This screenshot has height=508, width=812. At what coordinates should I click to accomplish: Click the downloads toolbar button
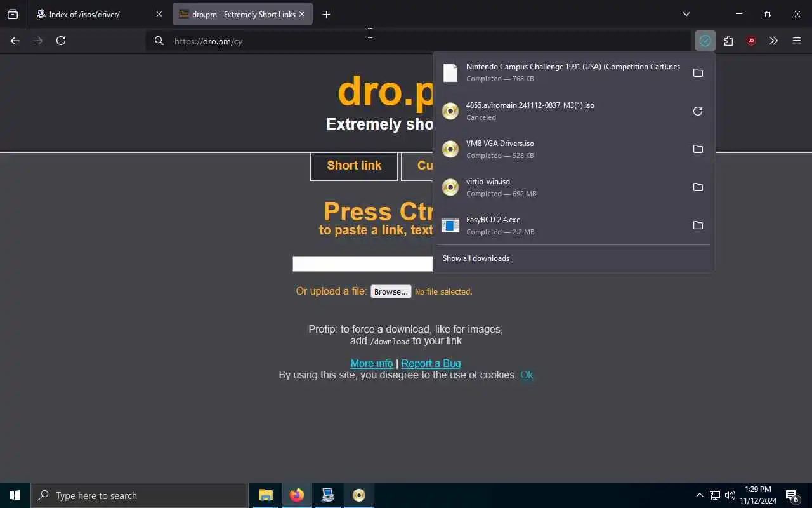coord(705,41)
